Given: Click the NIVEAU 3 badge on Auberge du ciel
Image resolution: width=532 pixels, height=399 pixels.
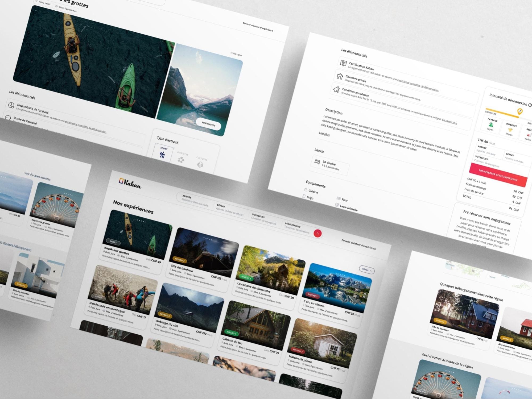Looking at the screenshot, I should point(164,315).
